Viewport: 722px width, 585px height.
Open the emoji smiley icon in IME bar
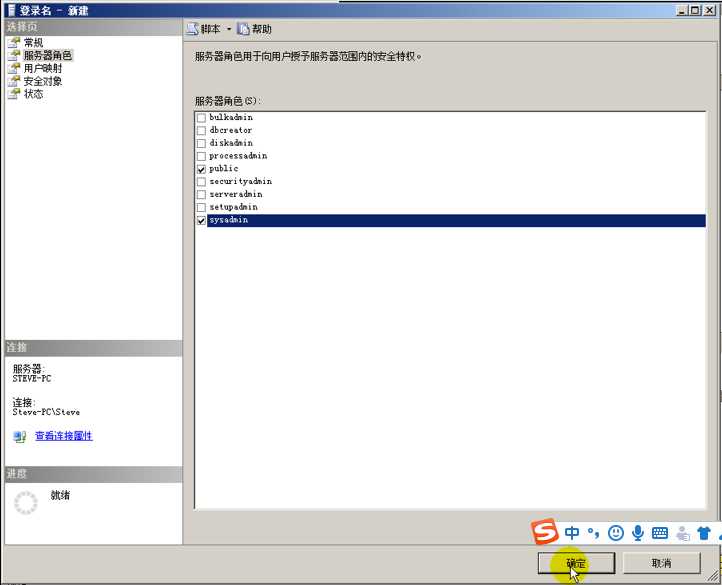pos(616,533)
